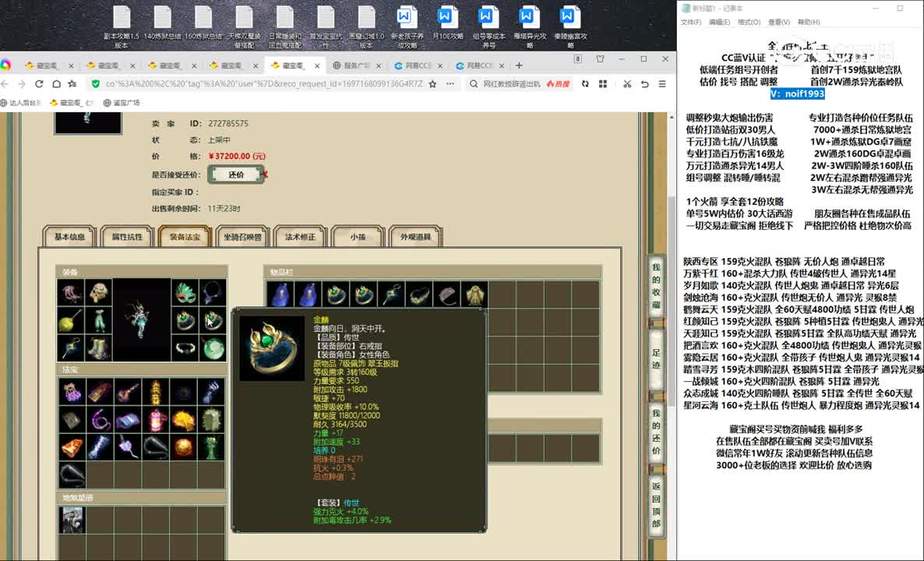Select the fiery orange orb treasure icon
Screen dimensions: 924x561
[184, 447]
